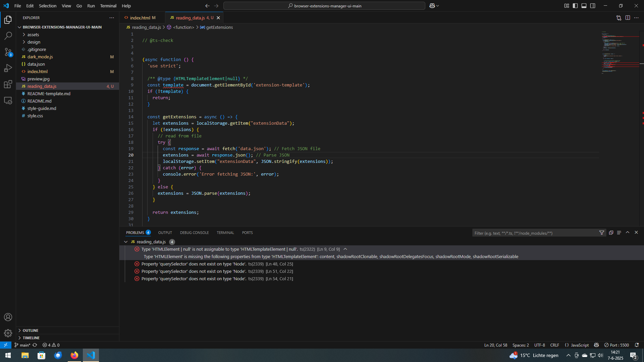Open the Extensions view
The width and height of the screenshot is (644, 362).
[x=8, y=84]
